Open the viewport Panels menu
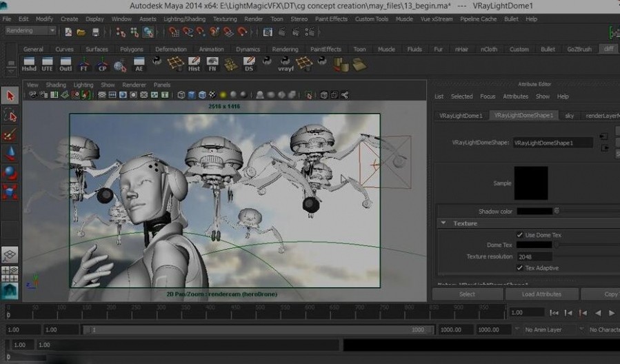Viewport: 620px width, 364px height. (x=161, y=85)
